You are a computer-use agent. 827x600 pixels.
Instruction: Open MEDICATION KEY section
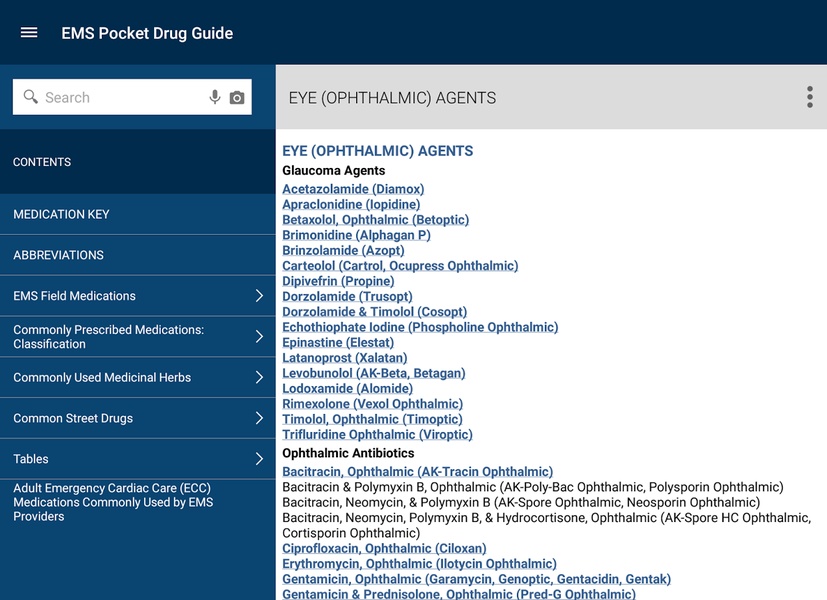coord(138,214)
